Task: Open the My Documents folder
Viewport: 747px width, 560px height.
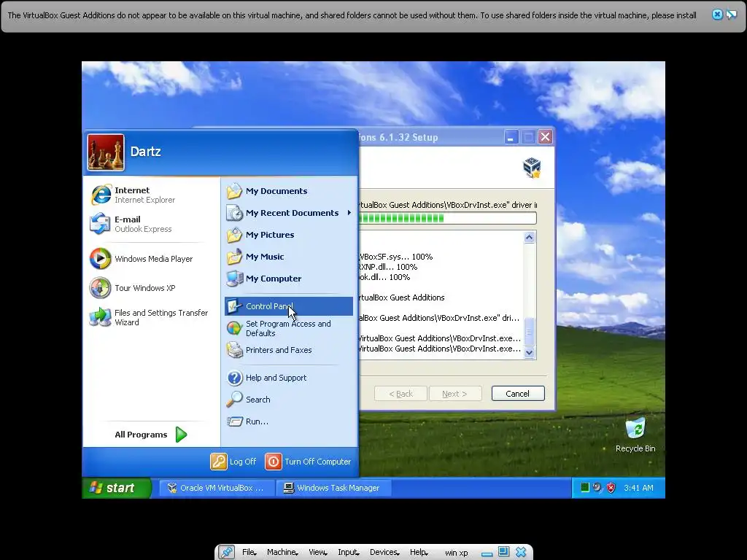Action: (x=289, y=191)
